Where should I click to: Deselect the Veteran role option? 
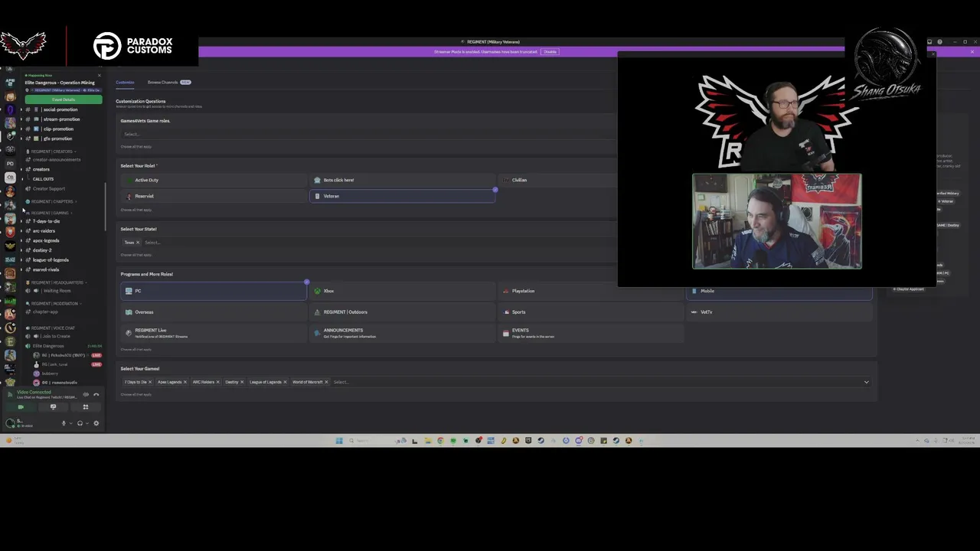(x=403, y=196)
